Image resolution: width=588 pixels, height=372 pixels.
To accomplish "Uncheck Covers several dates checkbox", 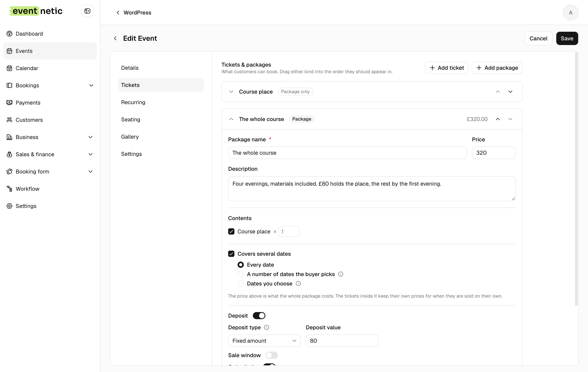I will 231,254.
